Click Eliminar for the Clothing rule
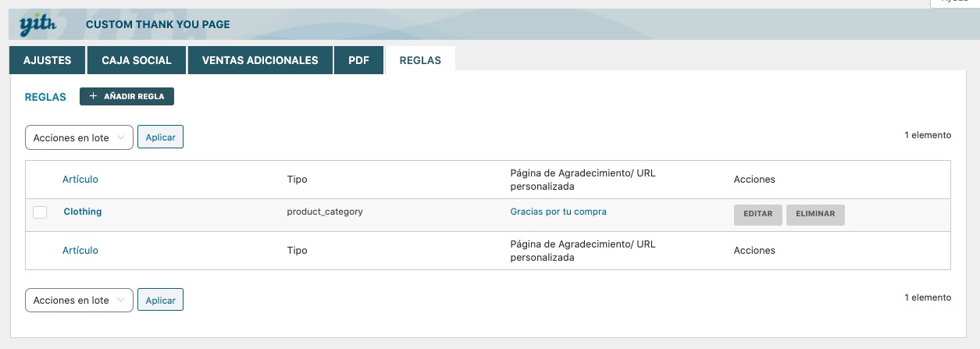Screen dimensions: 980x349 point(815,214)
